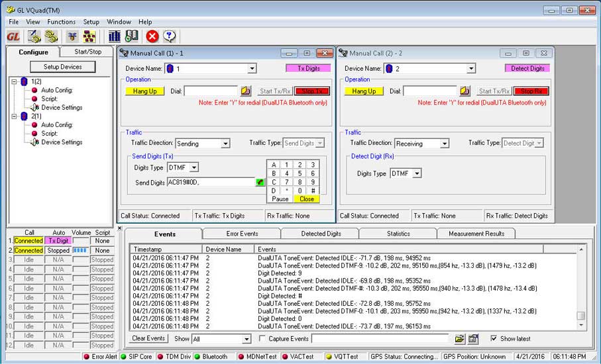Click the MDNetTest status indicator
The image size is (601, 364).
[258, 356]
